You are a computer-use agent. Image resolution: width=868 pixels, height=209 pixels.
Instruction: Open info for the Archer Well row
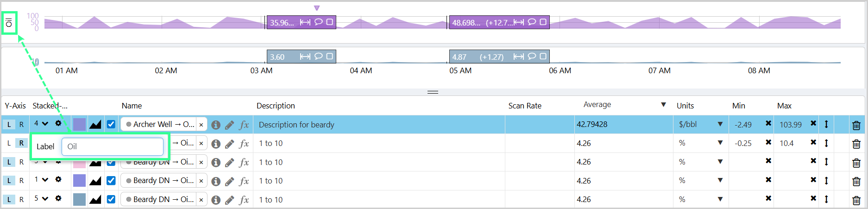tap(216, 125)
